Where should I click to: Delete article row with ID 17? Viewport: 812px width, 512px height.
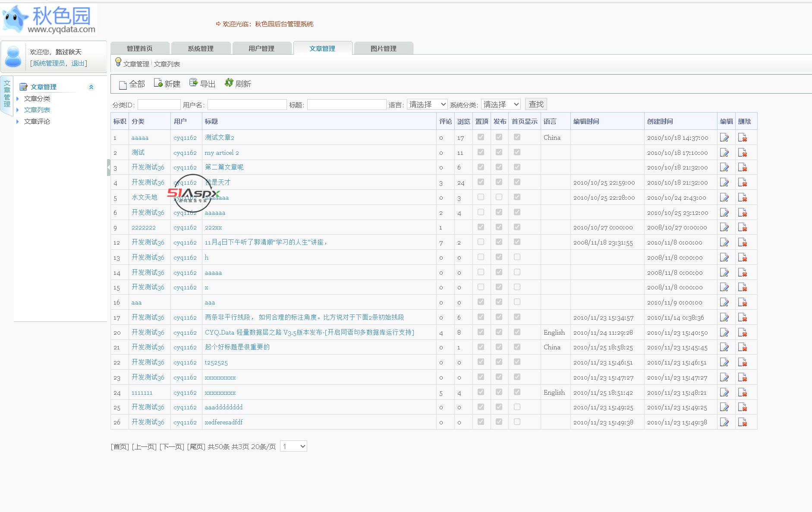pyautogui.click(x=743, y=317)
